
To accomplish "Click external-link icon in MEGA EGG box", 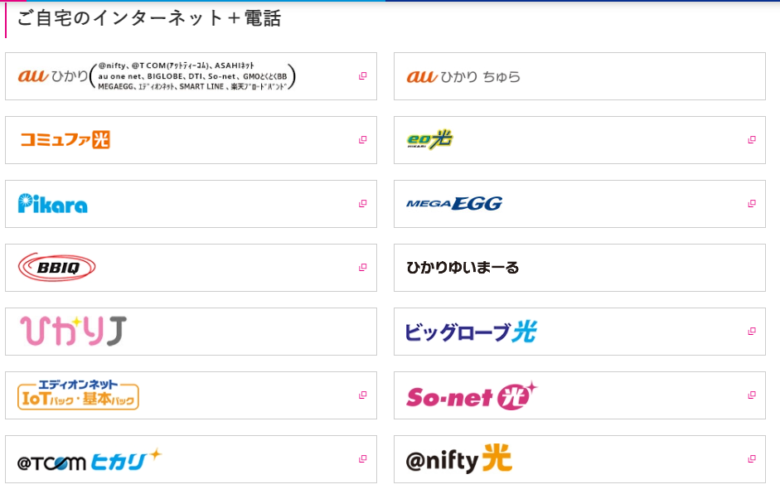I will [751, 204].
